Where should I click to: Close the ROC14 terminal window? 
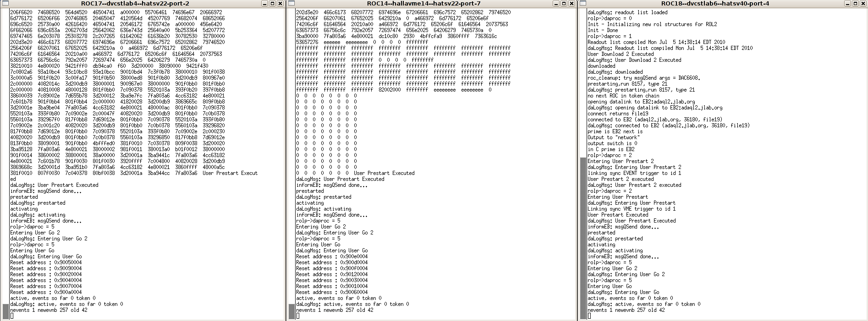(x=571, y=4)
